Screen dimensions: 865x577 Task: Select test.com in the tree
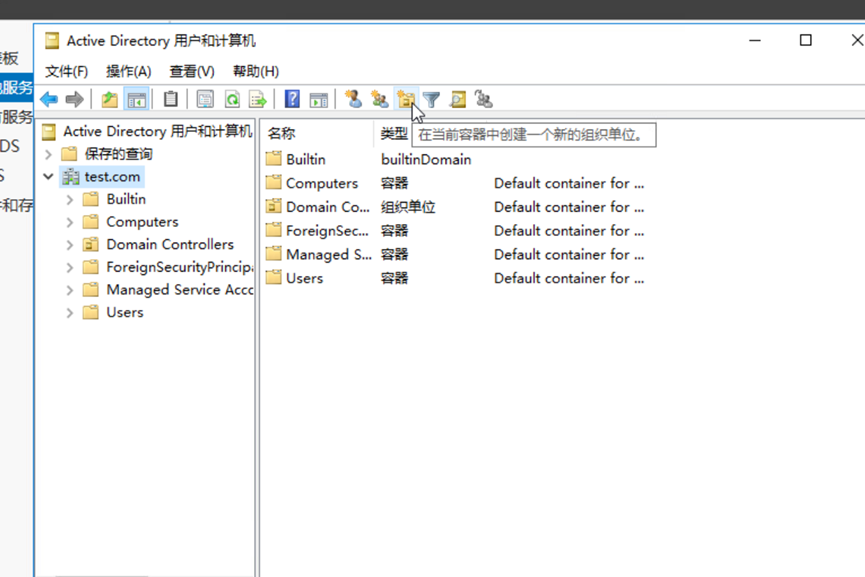[112, 177]
